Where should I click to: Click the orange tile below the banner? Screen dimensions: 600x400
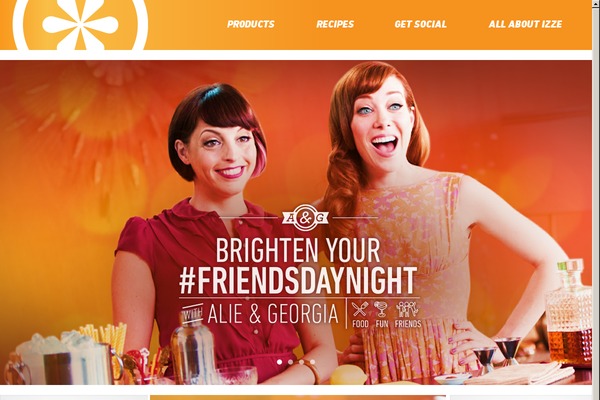tap(298, 398)
